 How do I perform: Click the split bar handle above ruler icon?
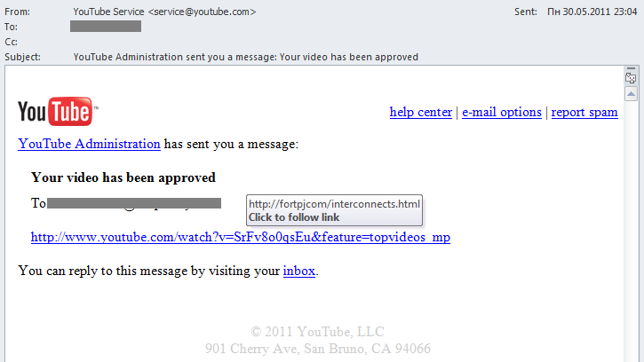pyautogui.click(x=631, y=68)
